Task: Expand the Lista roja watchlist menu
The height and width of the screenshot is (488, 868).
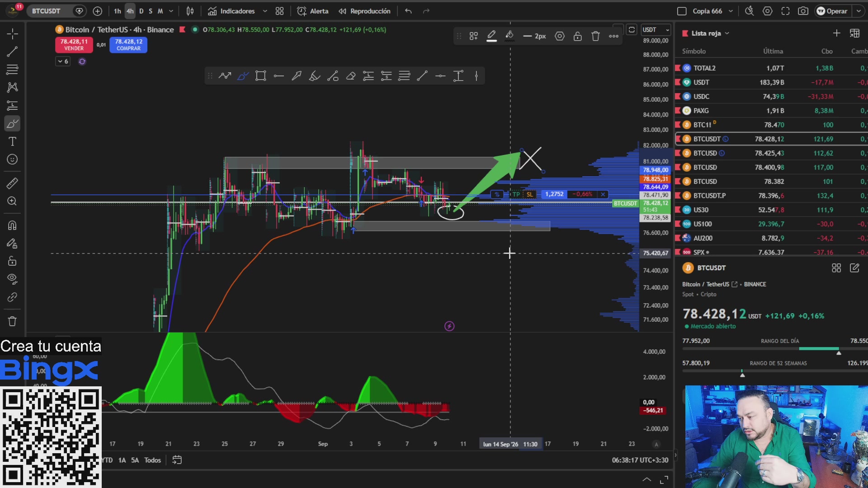Action: pos(710,33)
